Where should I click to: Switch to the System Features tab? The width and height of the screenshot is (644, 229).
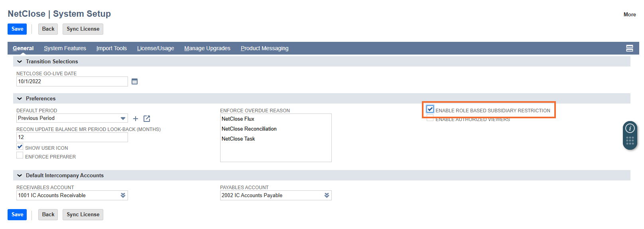click(x=65, y=48)
